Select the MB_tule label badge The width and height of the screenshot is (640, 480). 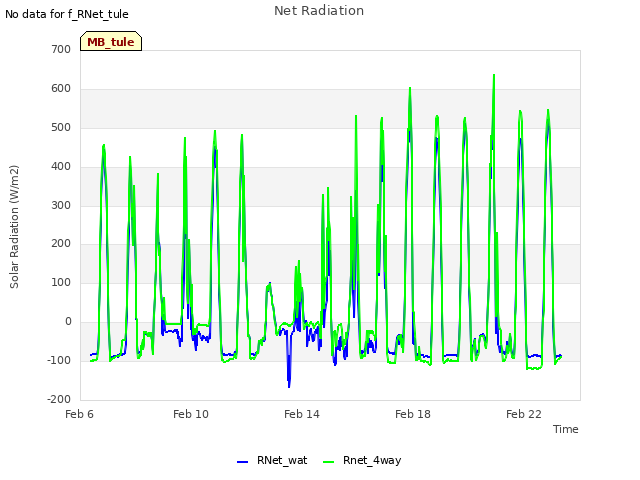(111, 41)
